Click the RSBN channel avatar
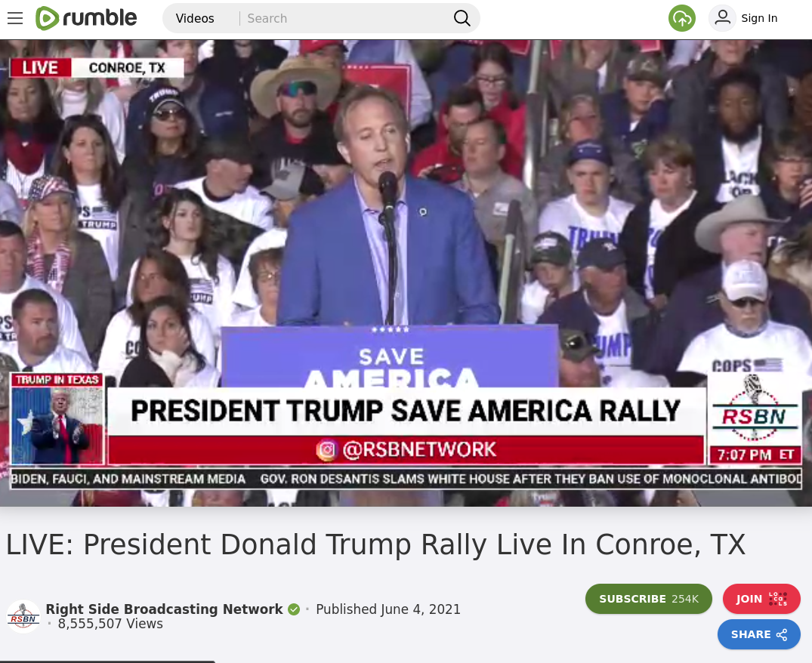This screenshot has width=812, height=663. tap(23, 616)
